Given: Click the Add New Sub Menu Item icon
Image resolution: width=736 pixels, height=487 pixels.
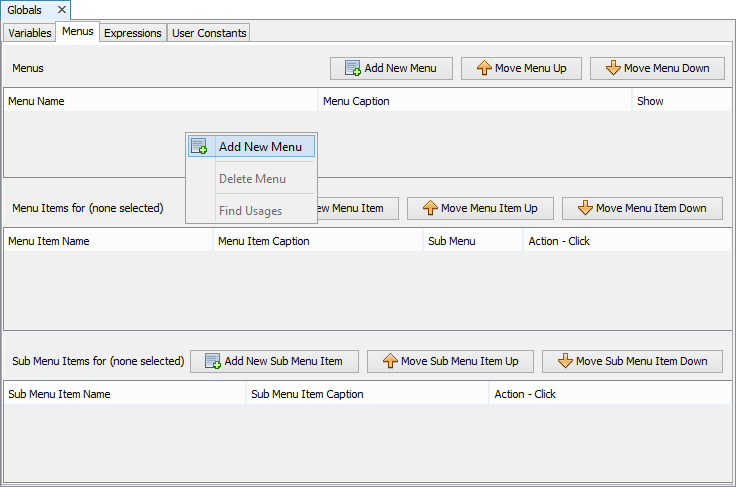Looking at the screenshot, I should [x=213, y=361].
